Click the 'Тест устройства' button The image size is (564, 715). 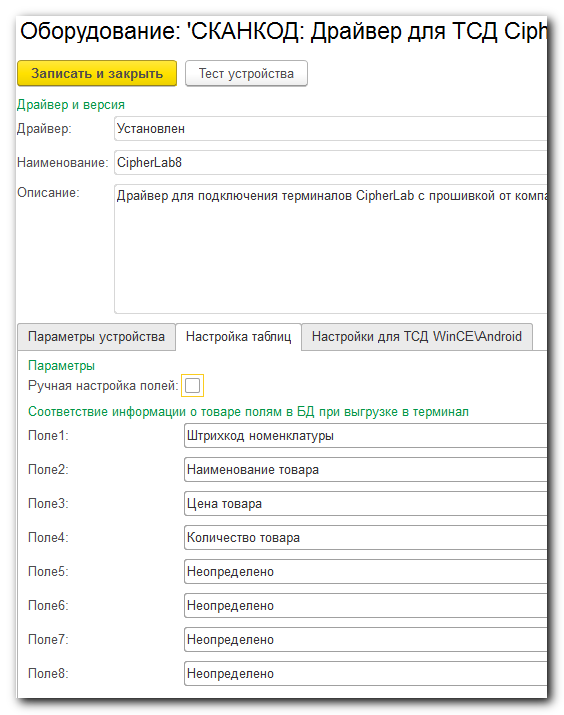pyautogui.click(x=246, y=73)
